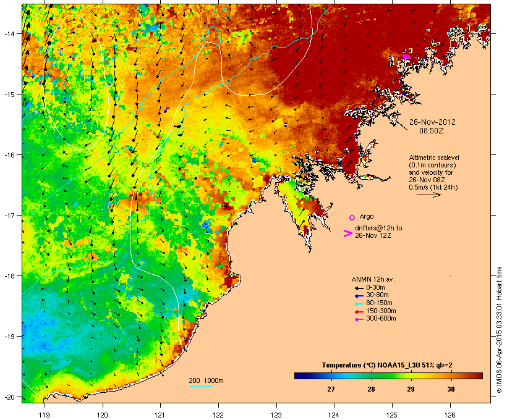507x420 pixels.
Task: Click the IMOS copyright timestamp text
Action: point(499,330)
